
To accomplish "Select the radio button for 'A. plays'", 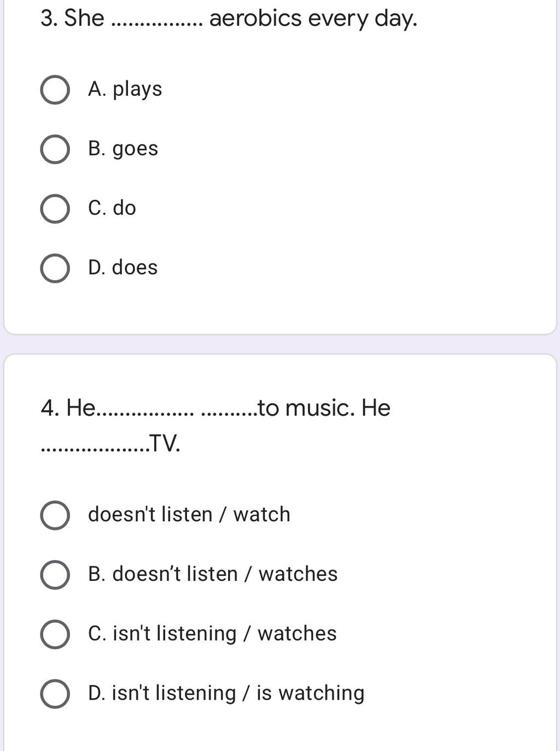I will tap(55, 90).
